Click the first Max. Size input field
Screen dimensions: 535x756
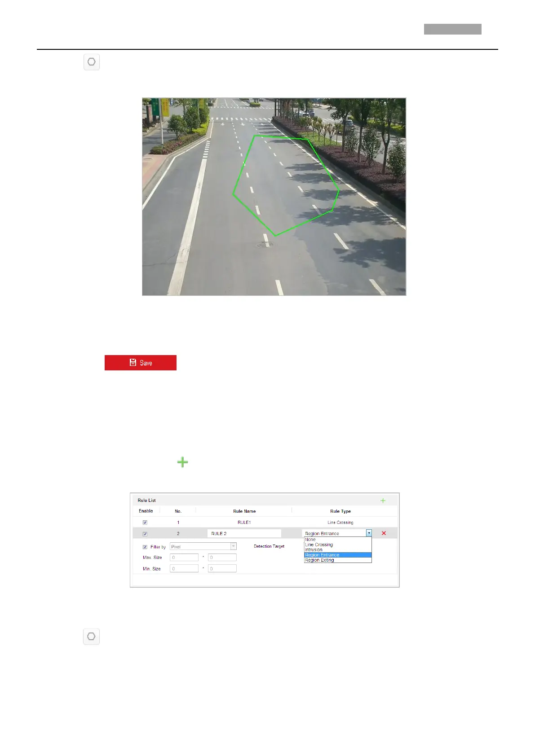pos(184,557)
